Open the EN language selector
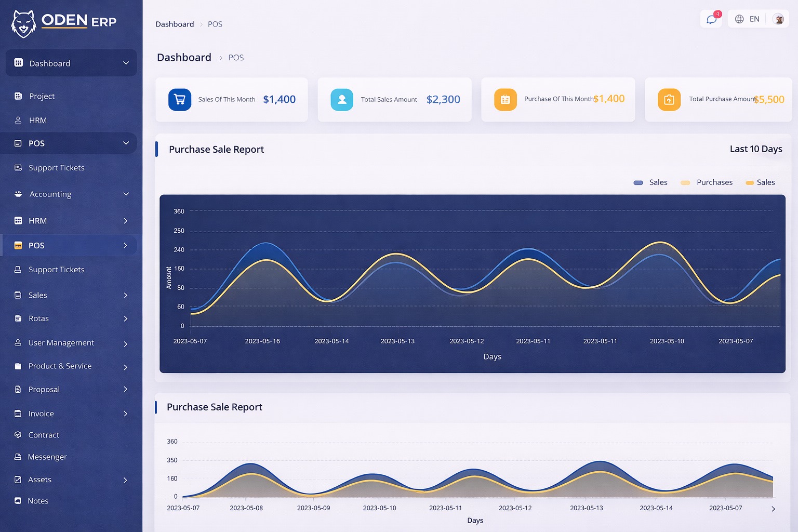The image size is (798, 532). tap(748, 19)
